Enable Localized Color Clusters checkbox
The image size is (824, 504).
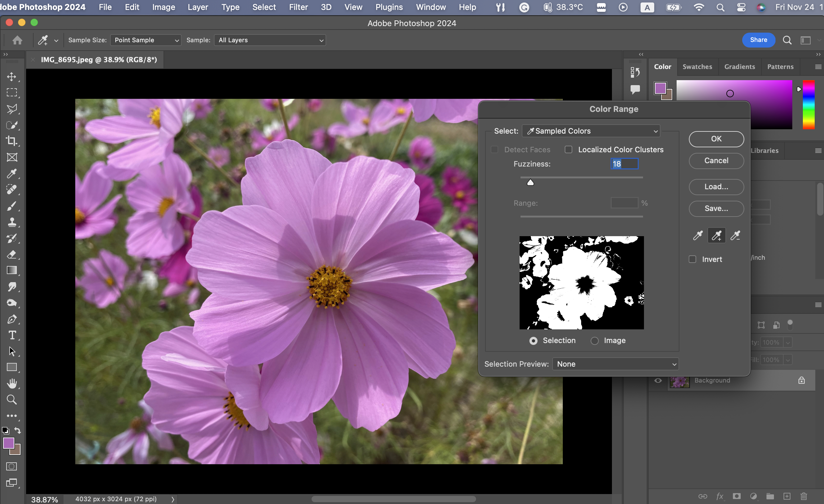click(x=568, y=150)
